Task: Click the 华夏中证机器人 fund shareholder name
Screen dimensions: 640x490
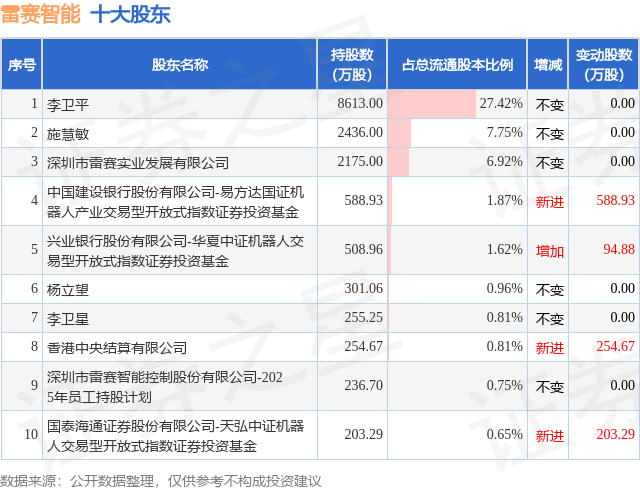Action: coord(175,251)
